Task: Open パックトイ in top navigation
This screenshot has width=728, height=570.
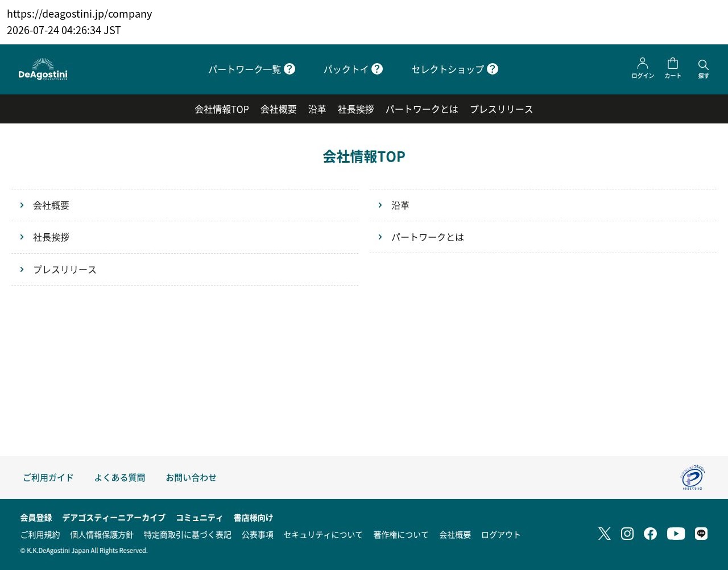Action: (x=346, y=69)
